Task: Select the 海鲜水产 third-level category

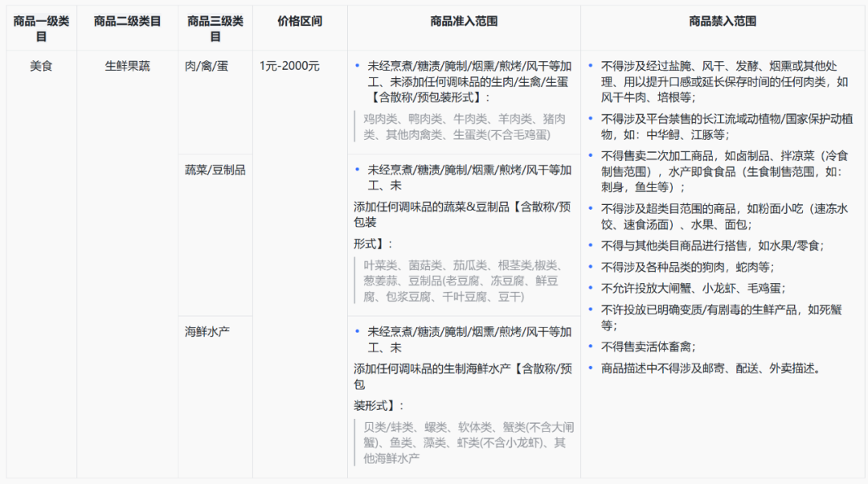Action: (207, 330)
